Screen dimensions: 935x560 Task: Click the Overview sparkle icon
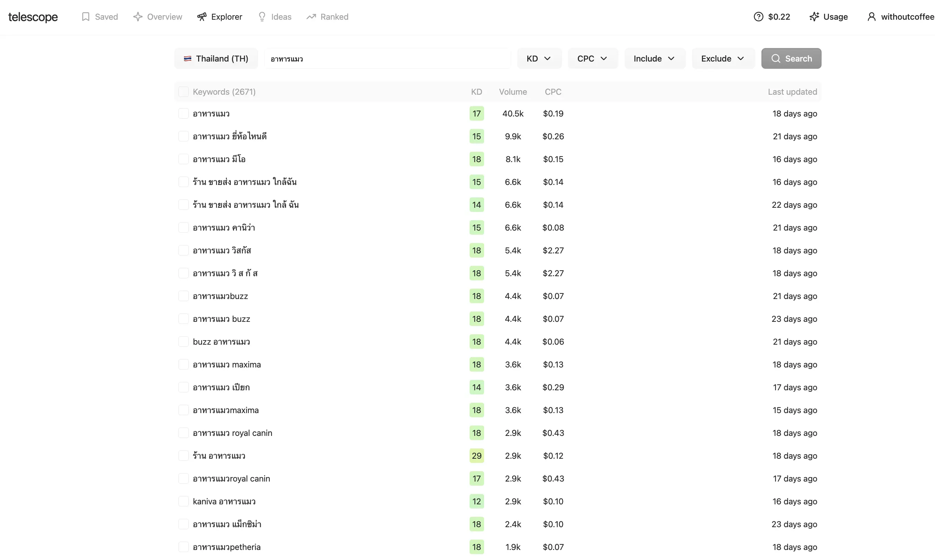(138, 17)
